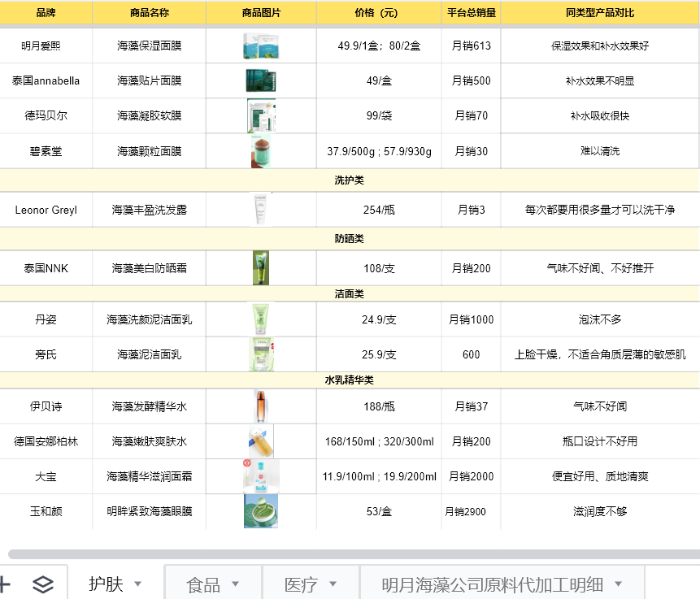Click the 同类型产品对比 header cell

(600, 12)
